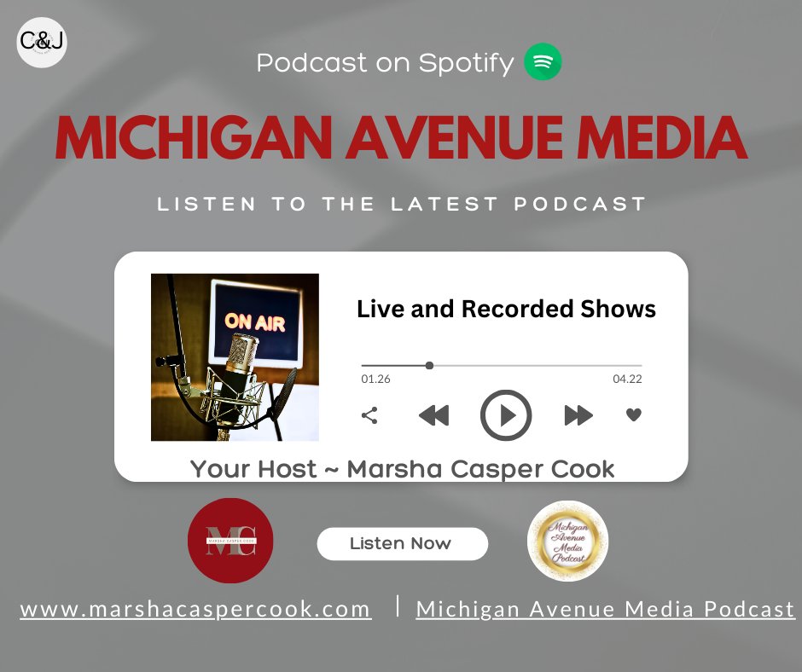
Task: Open the Michigan Avenue Media Podcast gold badge
Action: click(567, 542)
